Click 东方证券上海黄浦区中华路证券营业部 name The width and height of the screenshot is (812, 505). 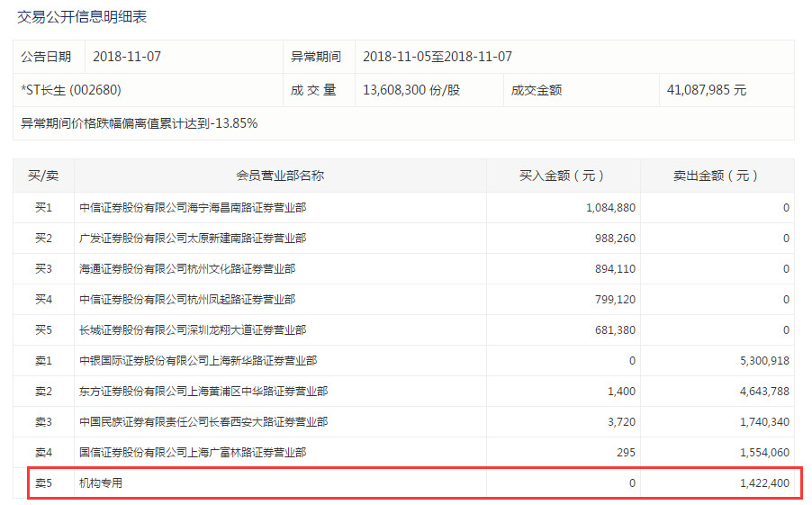[203, 391]
